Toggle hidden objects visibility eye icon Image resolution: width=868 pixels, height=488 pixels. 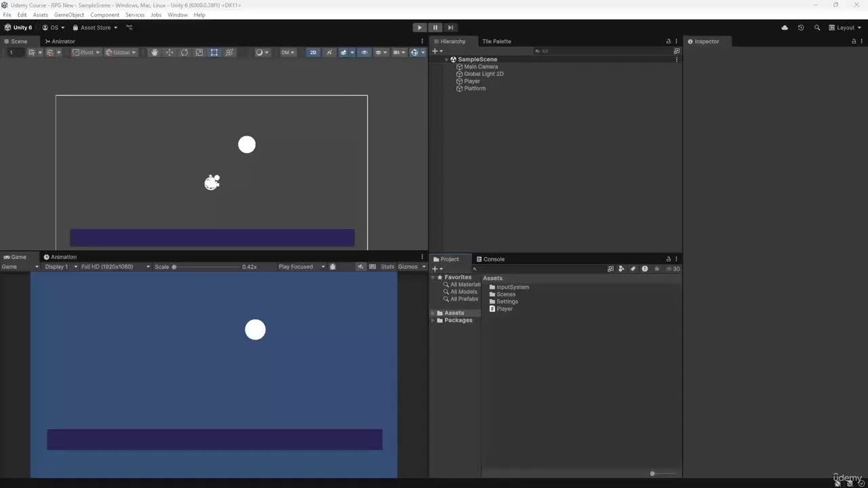(364, 52)
